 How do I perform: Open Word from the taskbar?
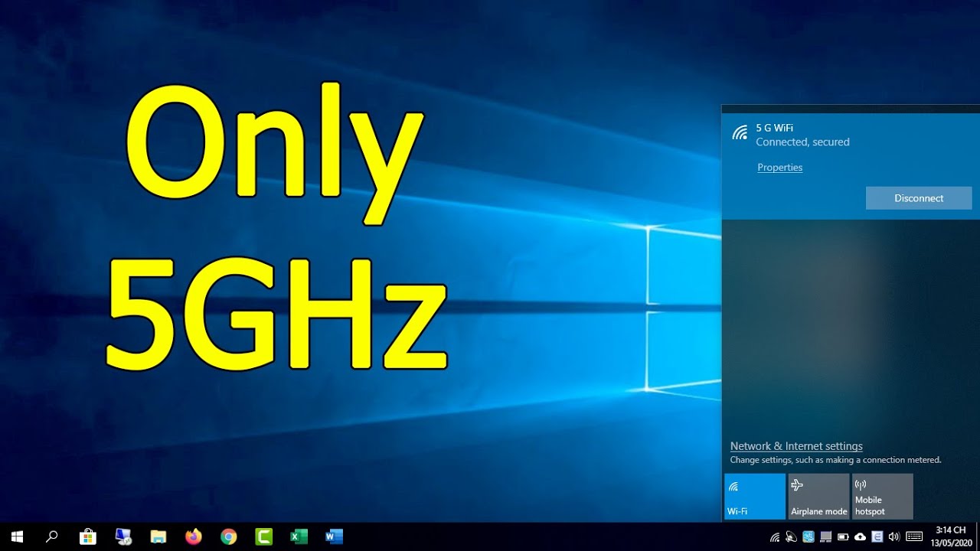coord(334,536)
